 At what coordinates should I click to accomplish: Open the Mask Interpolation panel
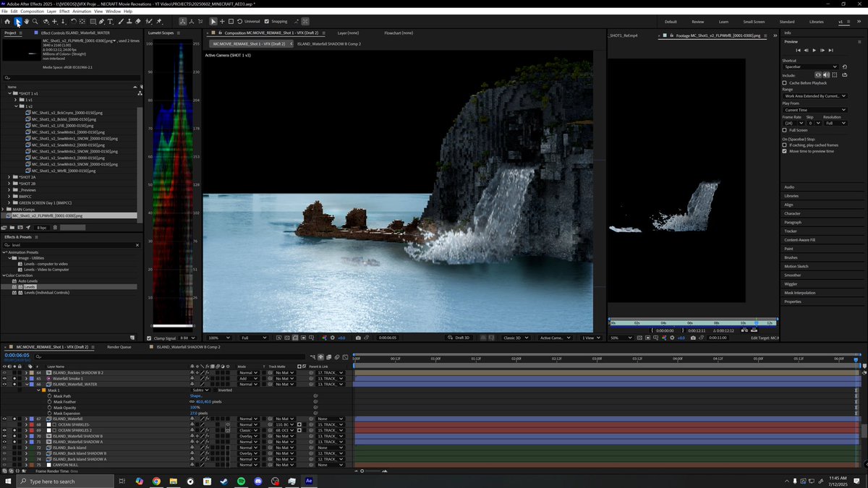(800, 293)
